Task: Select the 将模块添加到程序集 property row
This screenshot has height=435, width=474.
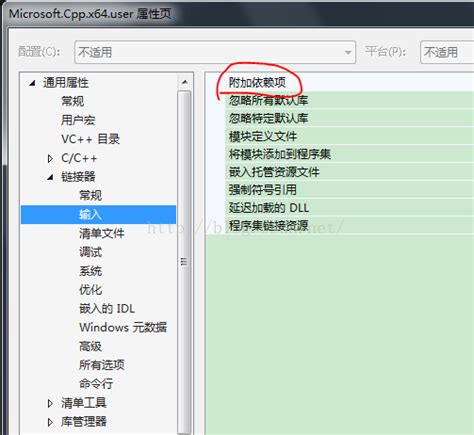Action: click(x=340, y=154)
